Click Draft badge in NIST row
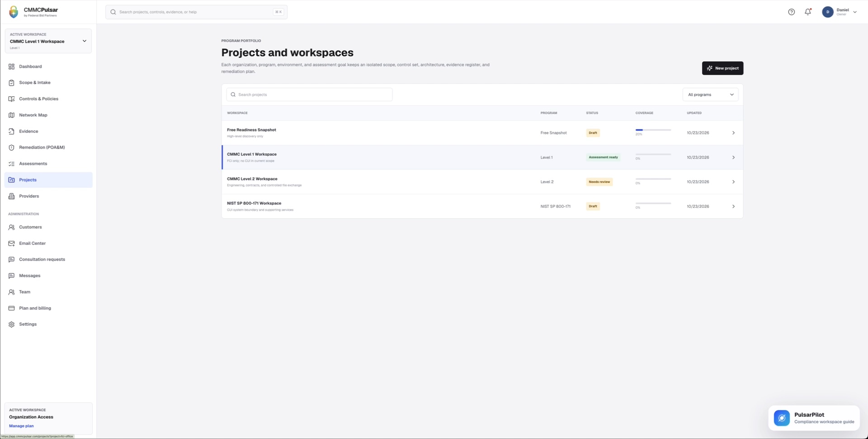 click(x=593, y=206)
